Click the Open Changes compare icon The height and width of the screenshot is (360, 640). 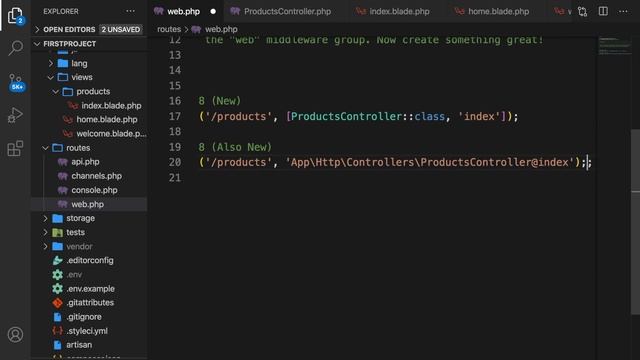[582, 11]
